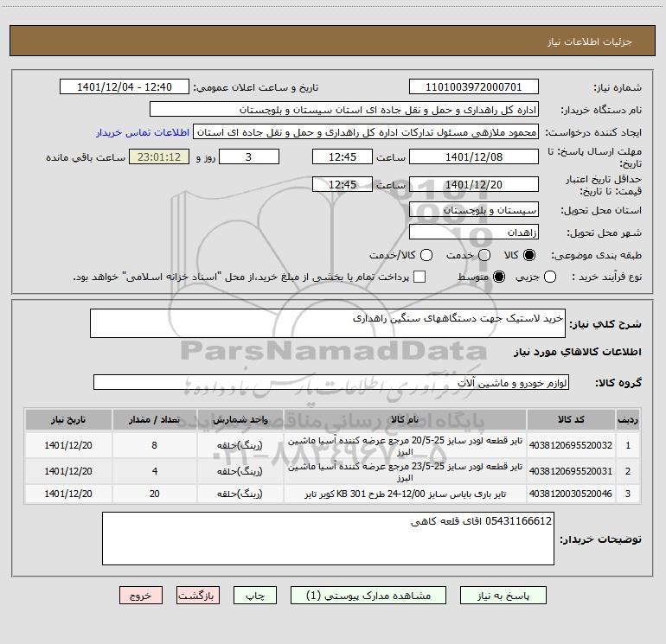Screen dimensions: 666x644
Task: Click quantity cell showing 4
Action: [x=154, y=471]
